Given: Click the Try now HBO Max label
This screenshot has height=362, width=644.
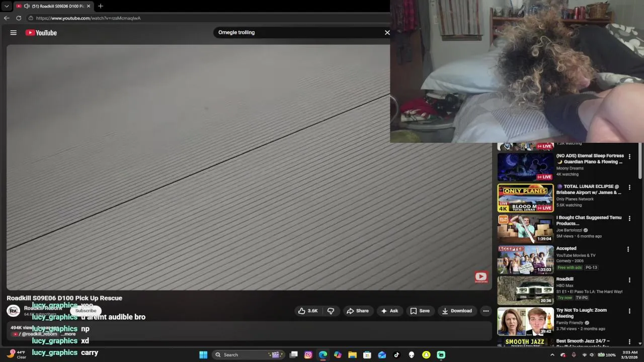Looking at the screenshot, I should point(565,298).
